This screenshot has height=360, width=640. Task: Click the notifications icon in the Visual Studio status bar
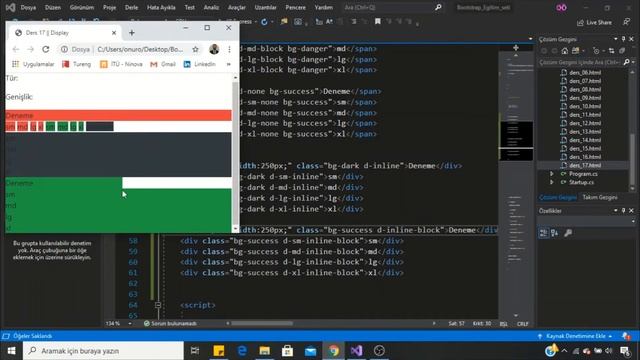625,336
